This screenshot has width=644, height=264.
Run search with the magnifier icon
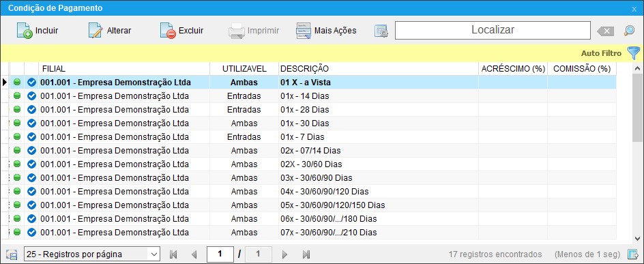tap(629, 31)
